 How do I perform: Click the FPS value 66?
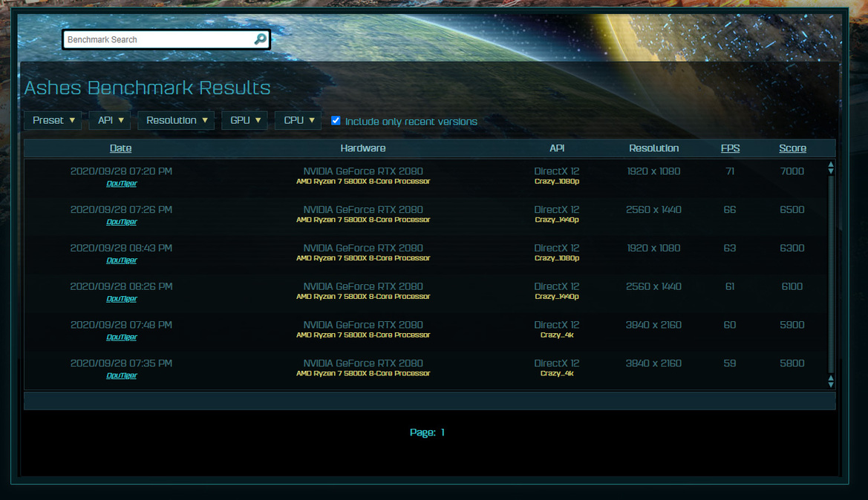pos(730,210)
